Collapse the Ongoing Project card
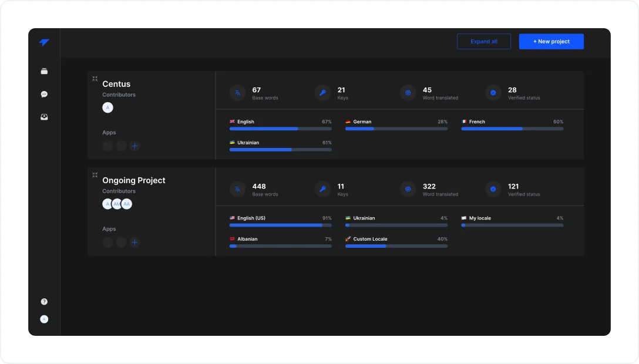 (x=95, y=174)
